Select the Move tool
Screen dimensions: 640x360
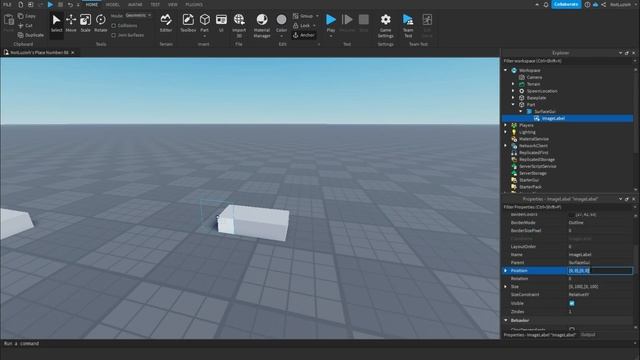click(71, 23)
